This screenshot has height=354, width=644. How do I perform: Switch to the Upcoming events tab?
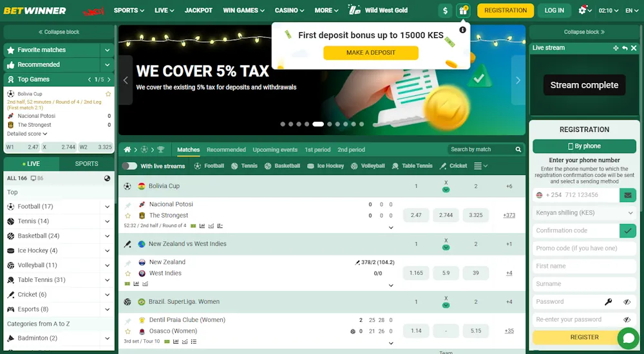click(275, 150)
